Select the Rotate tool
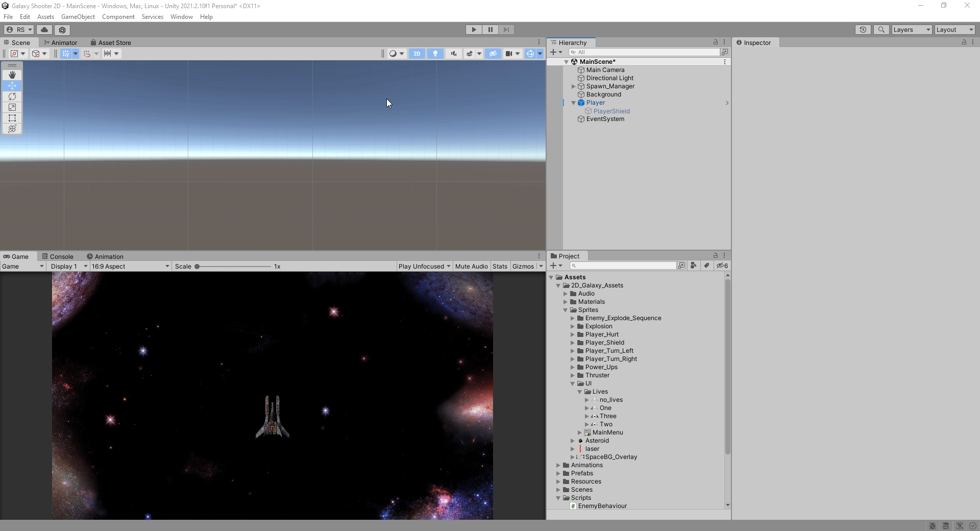The width and height of the screenshot is (980, 531). pos(12,96)
